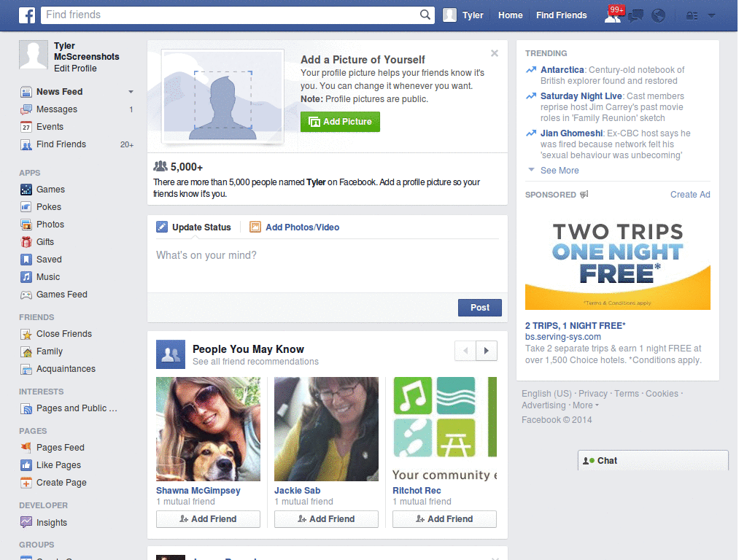
Task: Open Tyler profile in the top bar
Action: pos(463,15)
